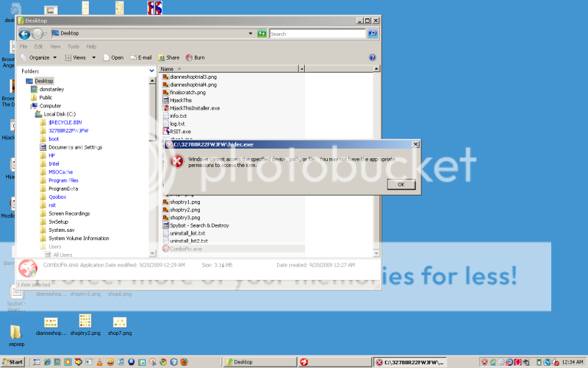Image resolution: width=588 pixels, height=368 pixels.
Task: Open the Explorer help icon
Action: [372, 57]
